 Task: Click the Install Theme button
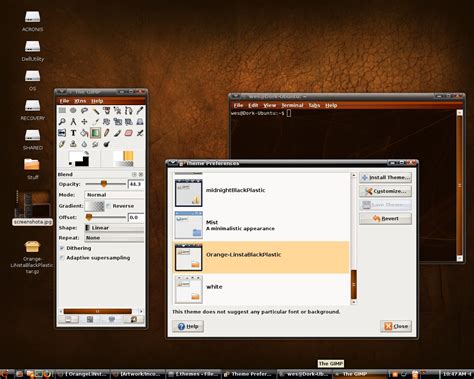pos(385,178)
